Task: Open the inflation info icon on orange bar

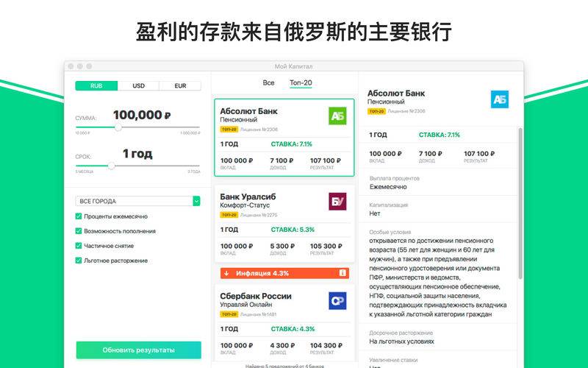Action: [343, 273]
